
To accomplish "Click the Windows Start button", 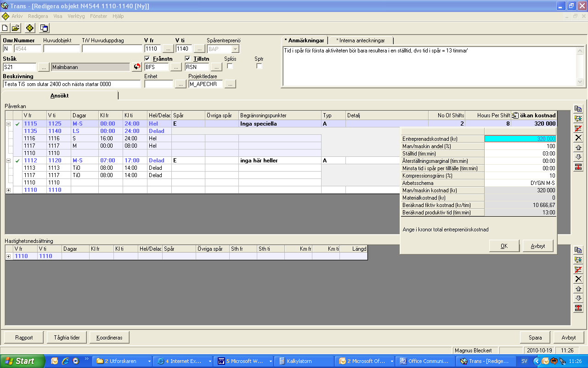I will (23, 361).
